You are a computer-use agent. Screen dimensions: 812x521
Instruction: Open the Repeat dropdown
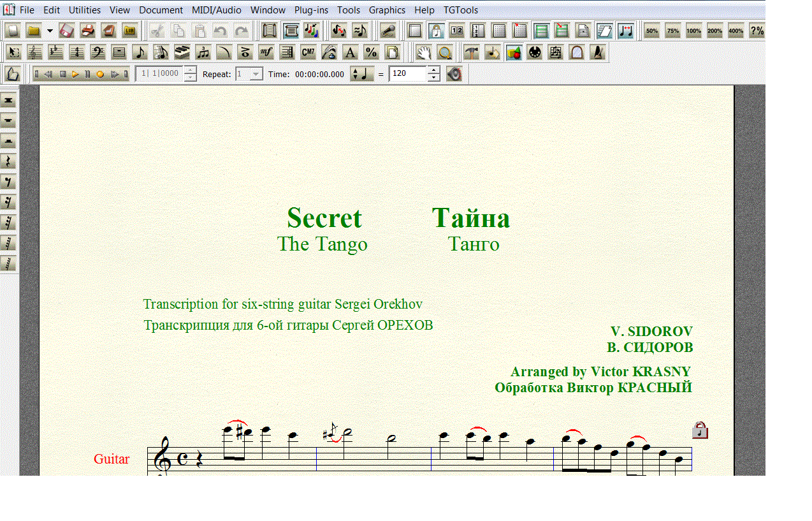(256, 74)
